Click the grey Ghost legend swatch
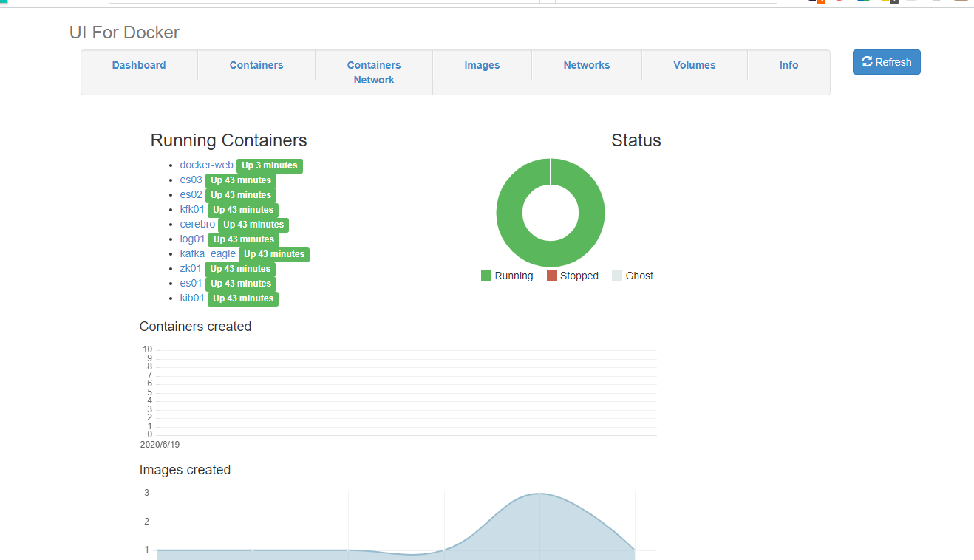This screenshot has width=974, height=560. 617,276
